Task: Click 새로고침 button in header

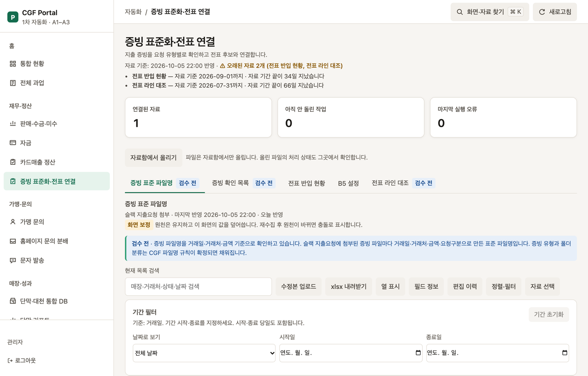Action: pyautogui.click(x=555, y=12)
